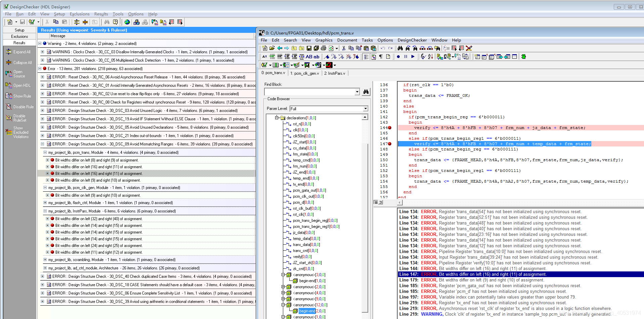Click the binoculars button beside Find Block
Screen dimensions: 644x319
(366, 92)
